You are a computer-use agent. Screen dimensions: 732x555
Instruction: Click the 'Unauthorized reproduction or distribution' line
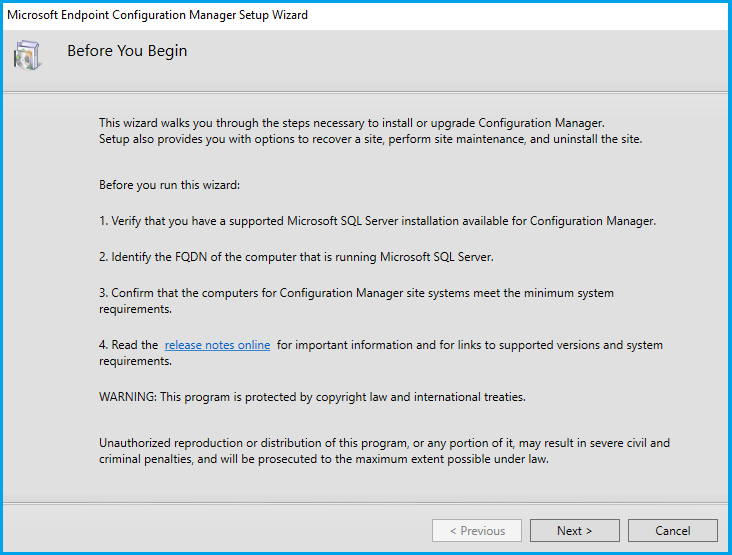(384, 443)
